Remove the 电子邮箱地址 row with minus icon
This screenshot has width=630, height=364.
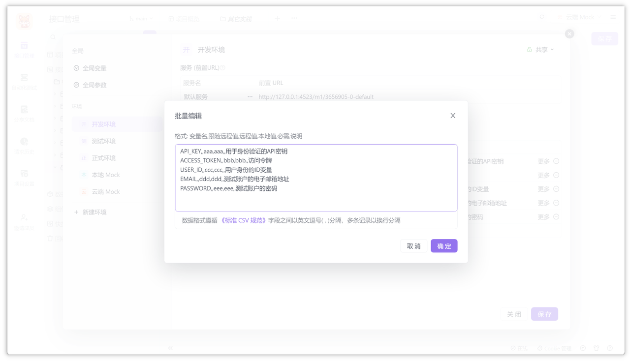tap(556, 203)
